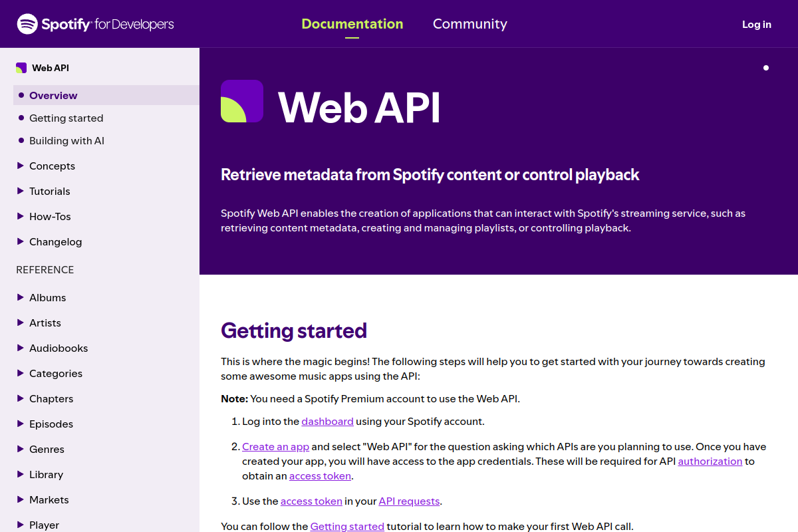Open the Genres label in the sidebar
The height and width of the screenshot is (532, 798).
[47, 449]
